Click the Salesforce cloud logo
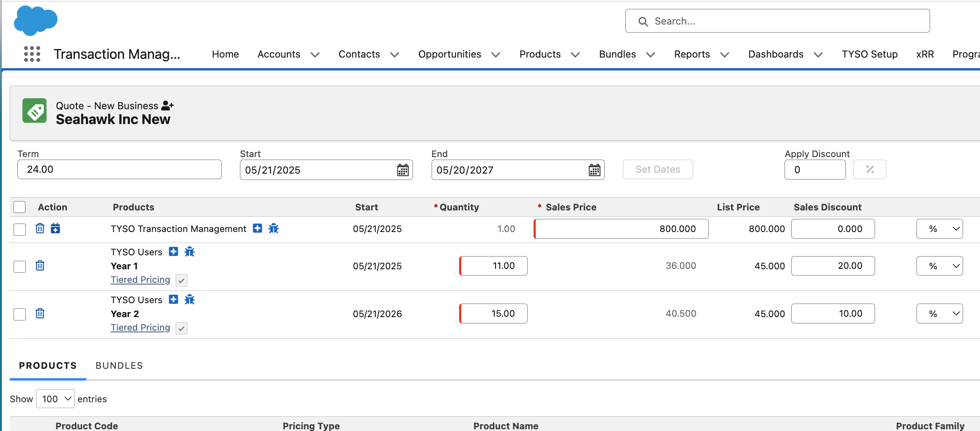980x431 pixels. tap(36, 21)
